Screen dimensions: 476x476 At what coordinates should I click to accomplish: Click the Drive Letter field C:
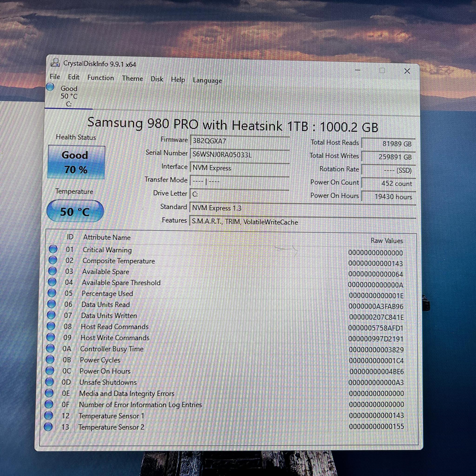(x=240, y=195)
